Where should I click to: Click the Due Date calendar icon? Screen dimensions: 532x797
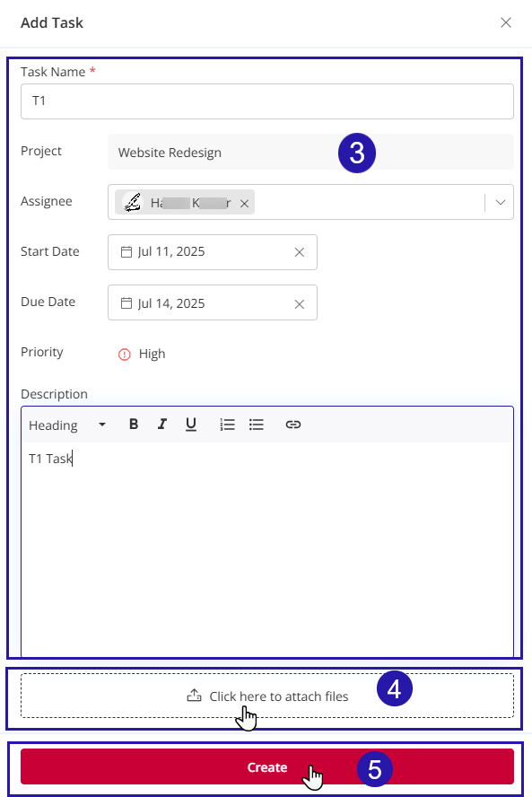(x=126, y=303)
